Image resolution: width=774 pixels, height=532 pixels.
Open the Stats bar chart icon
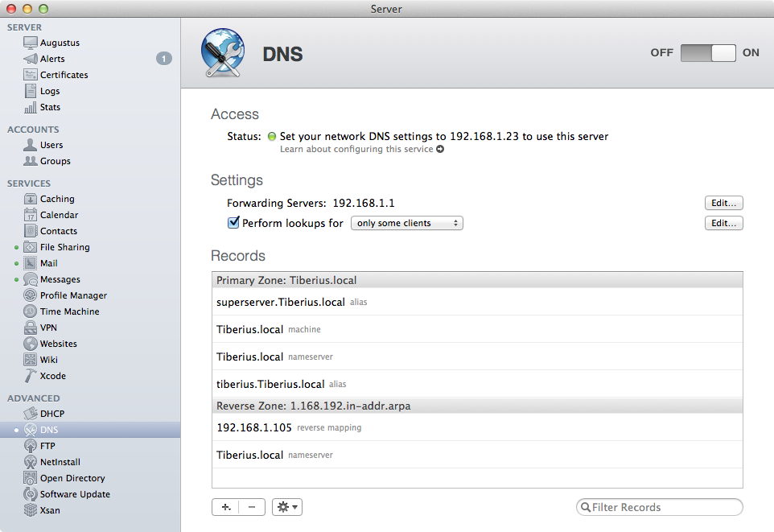click(x=30, y=107)
